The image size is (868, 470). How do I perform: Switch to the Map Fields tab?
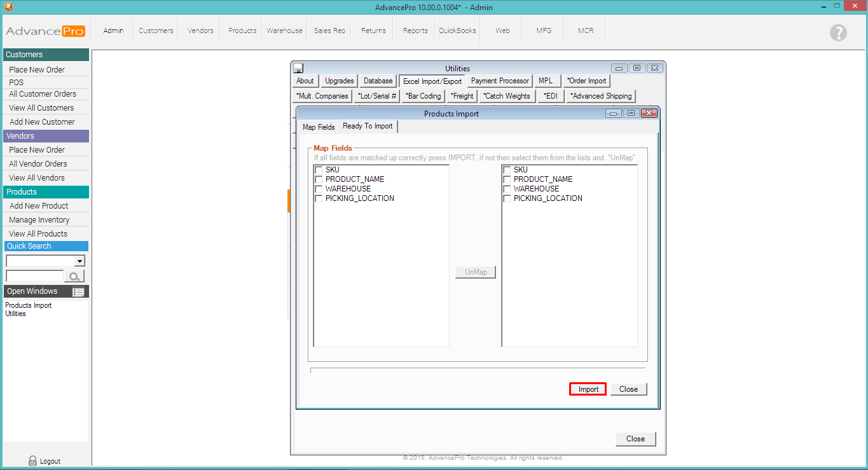[x=318, y=127]
